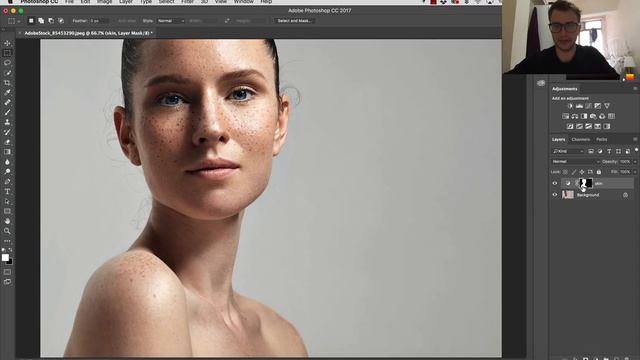Change the screen mode icon

click(x=7, y=282)
